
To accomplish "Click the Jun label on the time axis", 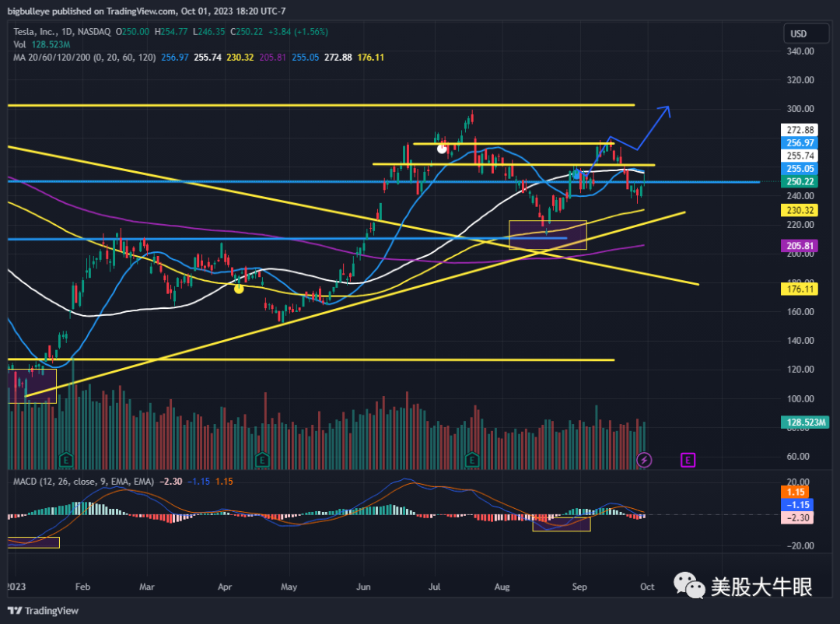I will point(363,587).
